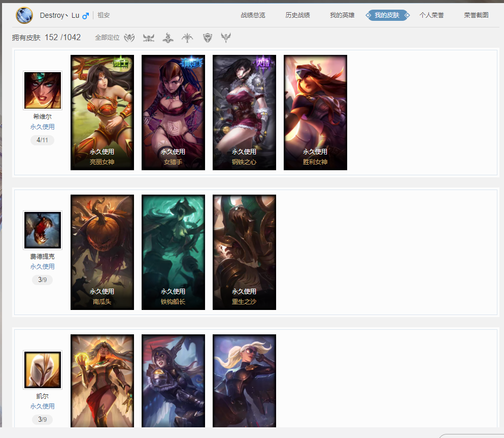Open the 战绩总览 tab

(x=253, y=15)
